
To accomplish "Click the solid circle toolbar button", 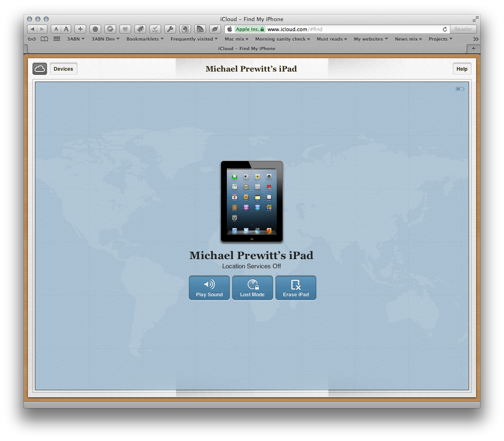I will click(x=95, y=29).
